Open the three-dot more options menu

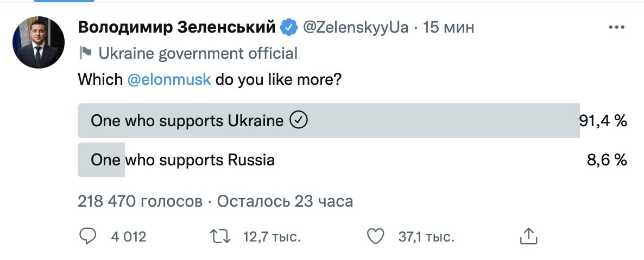[x=617, y=27]
